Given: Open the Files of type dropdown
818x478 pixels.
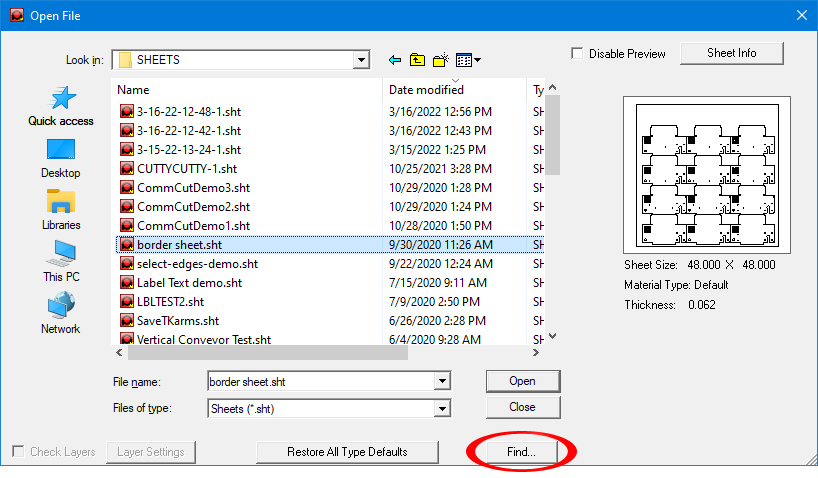Looking at the screenshot, I should (442, 408).
